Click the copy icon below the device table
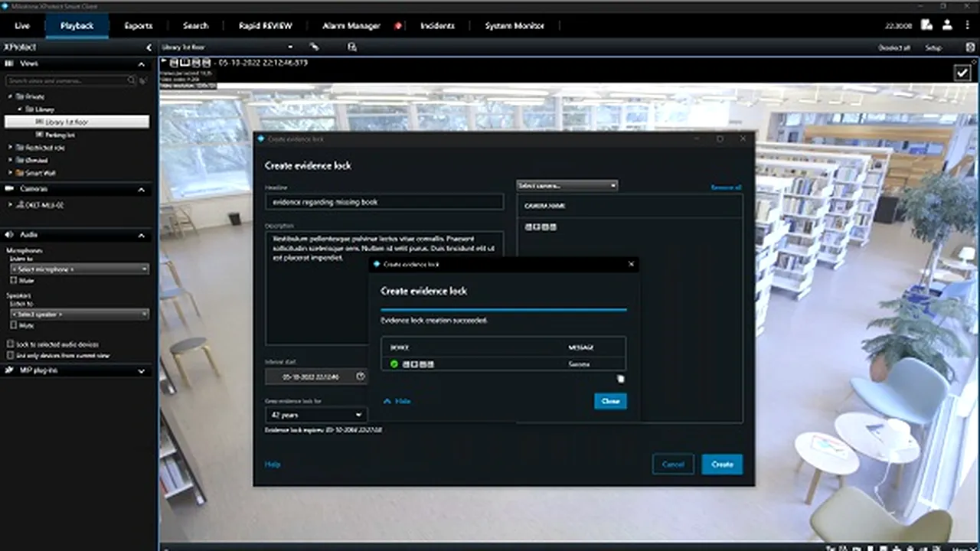 (x=620, y=379)
